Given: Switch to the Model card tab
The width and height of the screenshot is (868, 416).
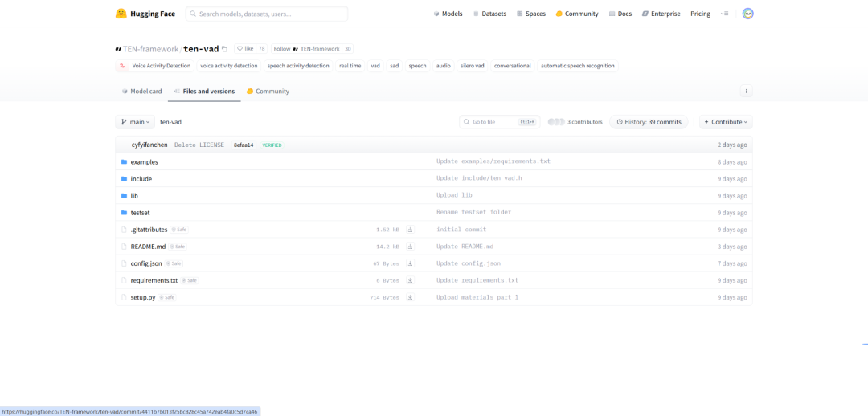Looking at the screenshot, I should tap(141, 92).
